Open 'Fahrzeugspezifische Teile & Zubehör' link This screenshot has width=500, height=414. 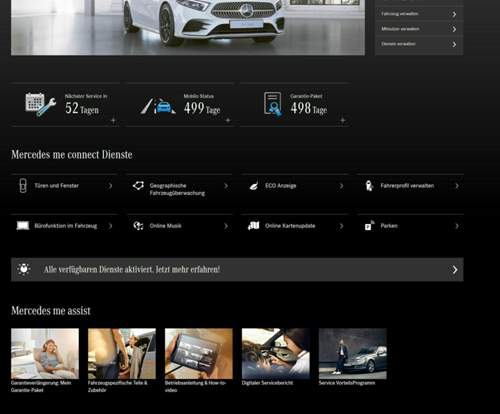coord(118,386)
